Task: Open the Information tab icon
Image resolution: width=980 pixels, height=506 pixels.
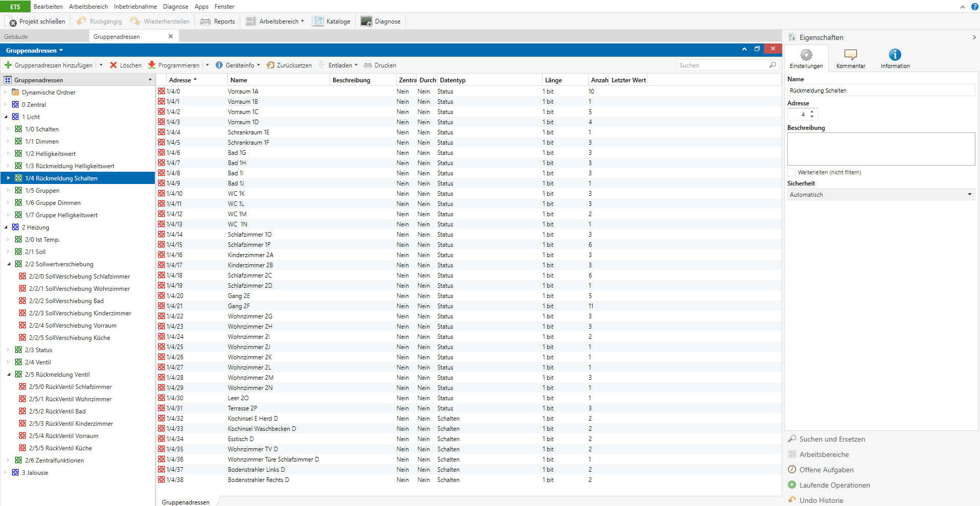Action: (x=895, y=55)
